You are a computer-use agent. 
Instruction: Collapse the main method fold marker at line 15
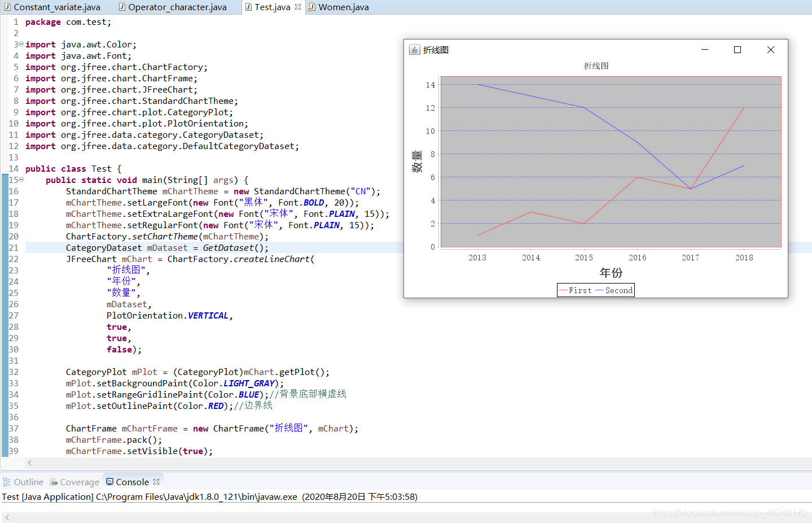[x=21, y=180]
